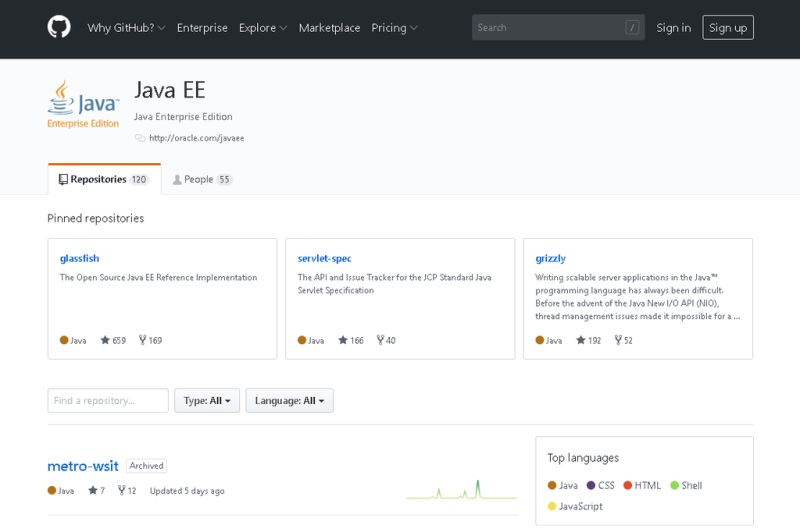Click the Pinned repositories heading
This screenshot has width=800, height=532.
pos(95,218)
